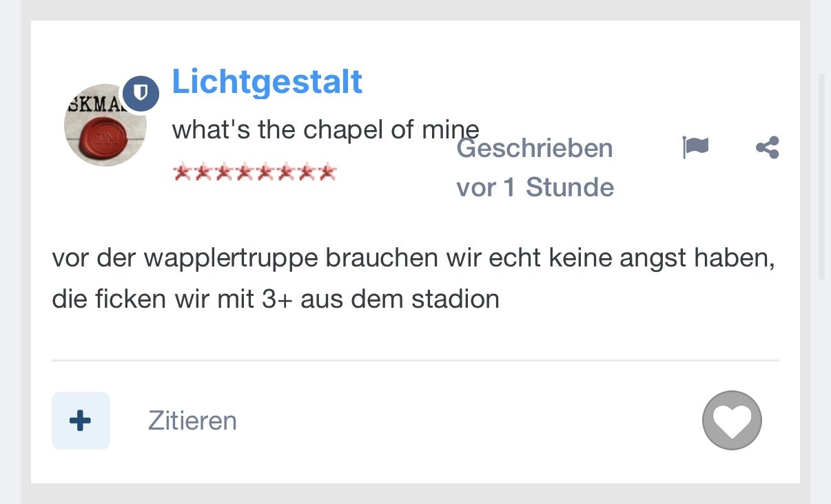Open the share icon for this post
Viewport: 831px width, 504px height.
(x=767, y=147)
